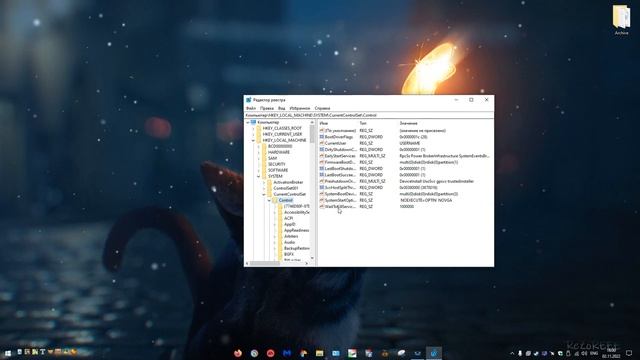Click the tree pane vertical scrollbar thumb
Screen dimensions: 640x360
[312, 134]
